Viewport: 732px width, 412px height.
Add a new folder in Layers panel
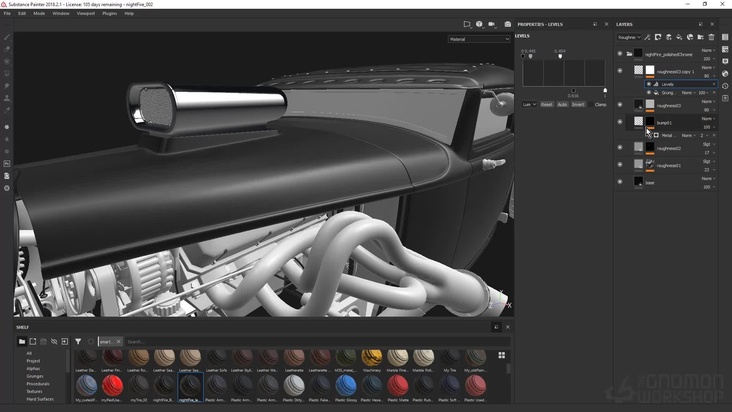click(700, 37)
